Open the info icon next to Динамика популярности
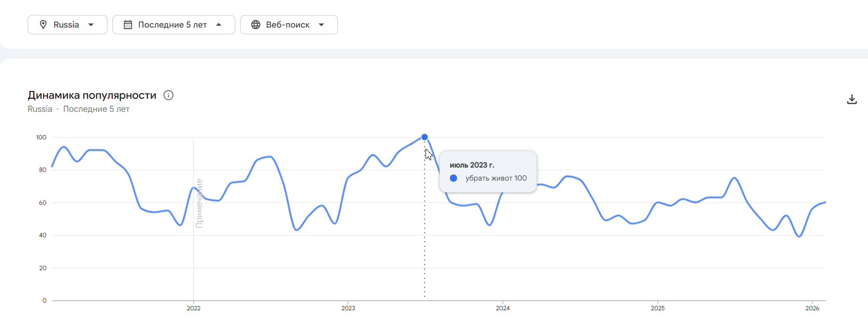The height and width of the screenshot is (335, 868). pos(168,95)
